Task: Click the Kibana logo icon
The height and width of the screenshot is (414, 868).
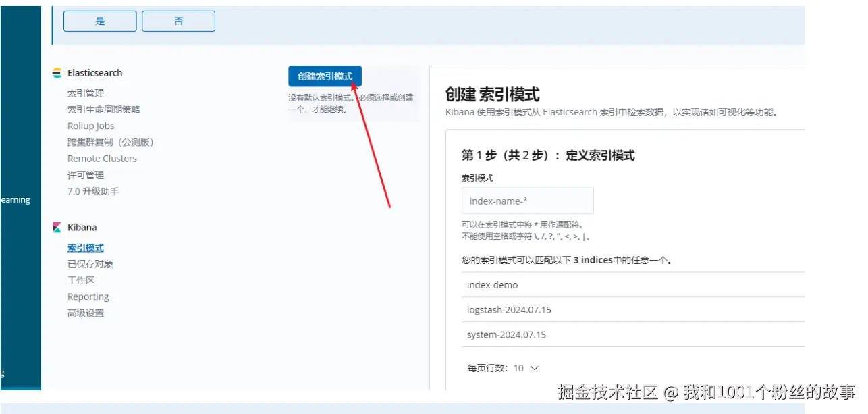Action: pyautogui.click(x=57, y=228)
